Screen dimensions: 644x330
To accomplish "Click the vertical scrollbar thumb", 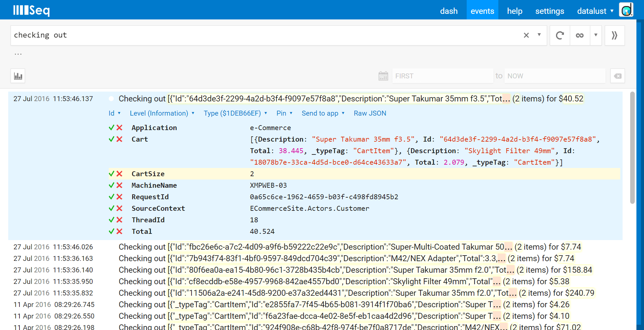I will tap(632, 148).
